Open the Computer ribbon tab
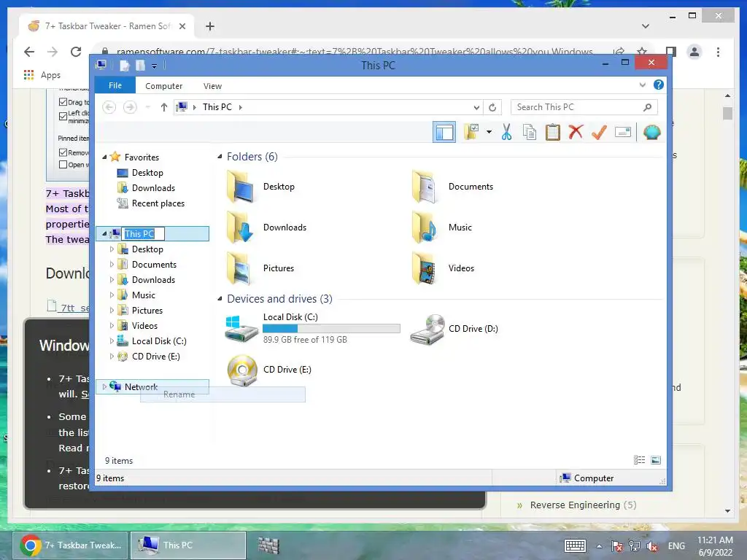Image resolution: width=747 pixels, height=560 pixels. [x=163, y=86]
